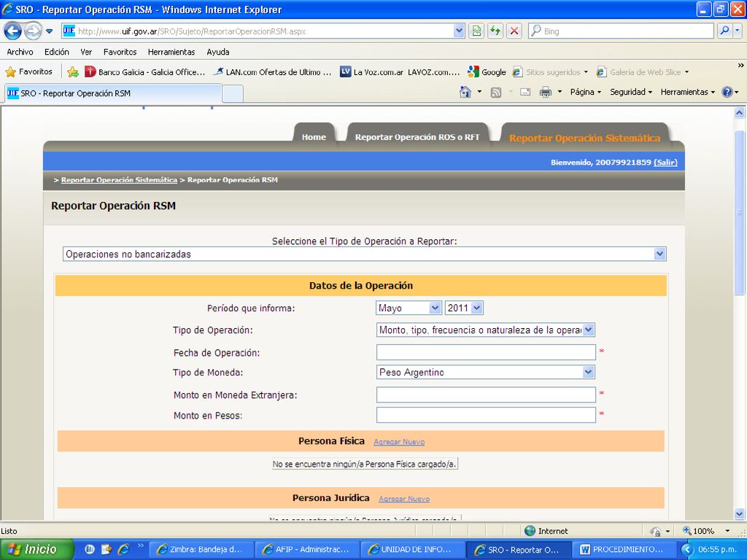Viewport: 747px width, 560px height.
Task: Go back with the browser Back arrow
Action: [x=13, y=31]
